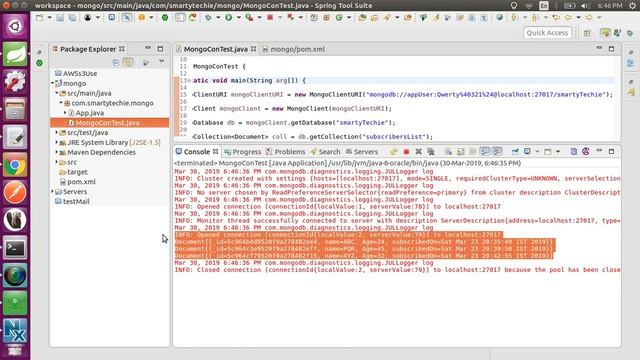Image resolution: width=640 pixels, height=360 pixels.
Task: Open the Open Console dropdown arrow
Action: pos(558,152)
